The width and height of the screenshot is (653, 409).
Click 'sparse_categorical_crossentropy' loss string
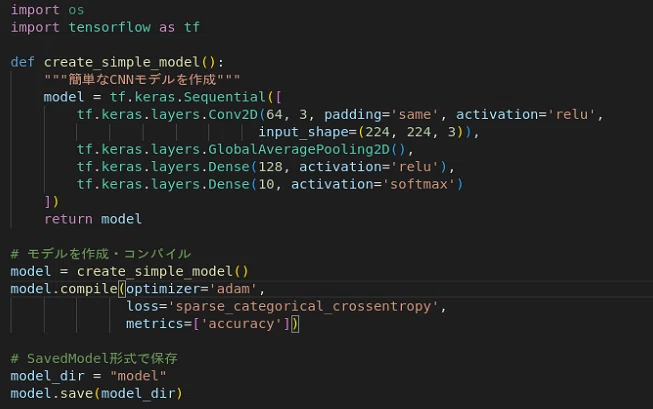(303, 306)
